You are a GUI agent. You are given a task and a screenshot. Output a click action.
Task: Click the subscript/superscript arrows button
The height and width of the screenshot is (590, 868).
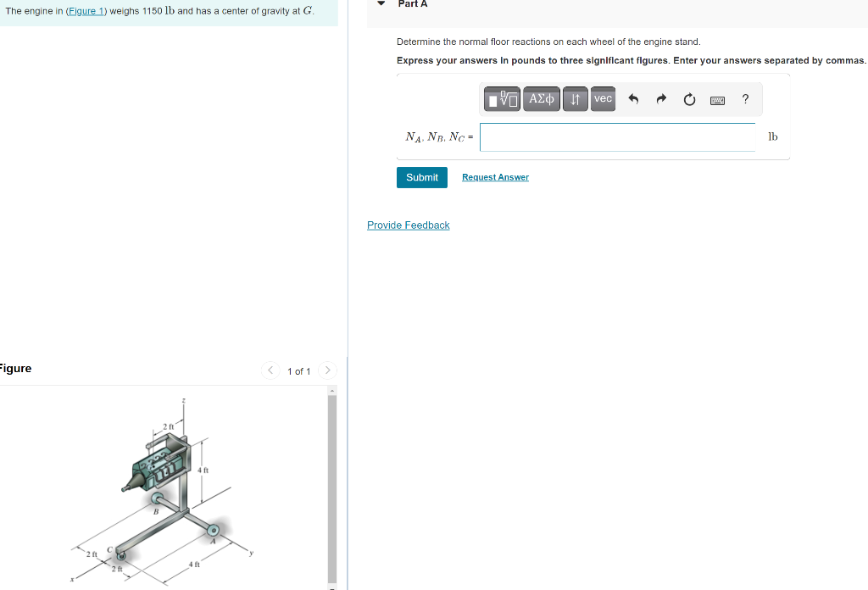click(x=576, y=99)
